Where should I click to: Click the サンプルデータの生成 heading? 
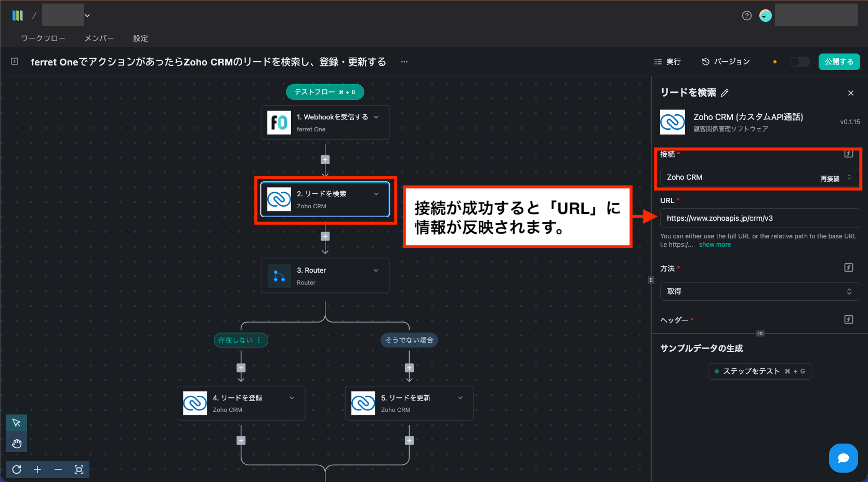pos(701,349)
